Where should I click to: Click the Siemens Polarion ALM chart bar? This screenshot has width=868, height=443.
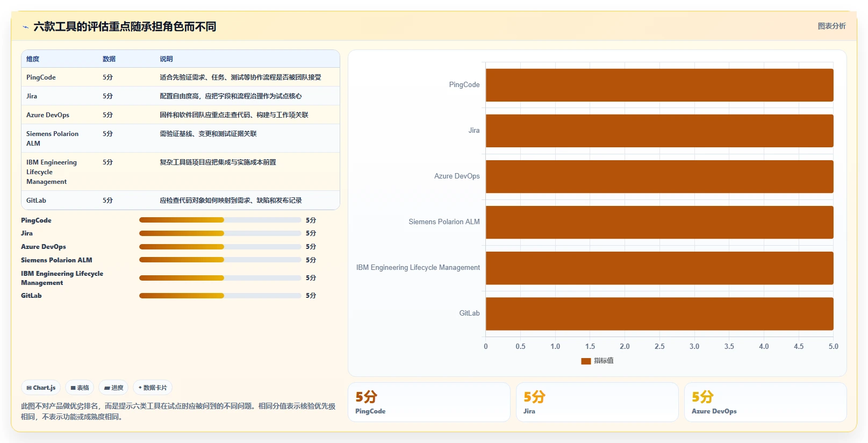pyautogui.click(x=659, y=222)
